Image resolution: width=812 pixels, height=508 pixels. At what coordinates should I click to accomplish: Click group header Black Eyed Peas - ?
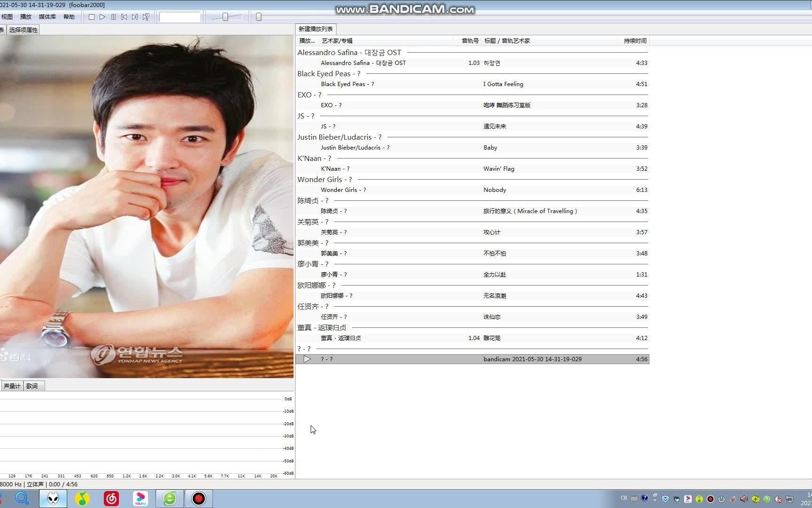coord(472,74)
